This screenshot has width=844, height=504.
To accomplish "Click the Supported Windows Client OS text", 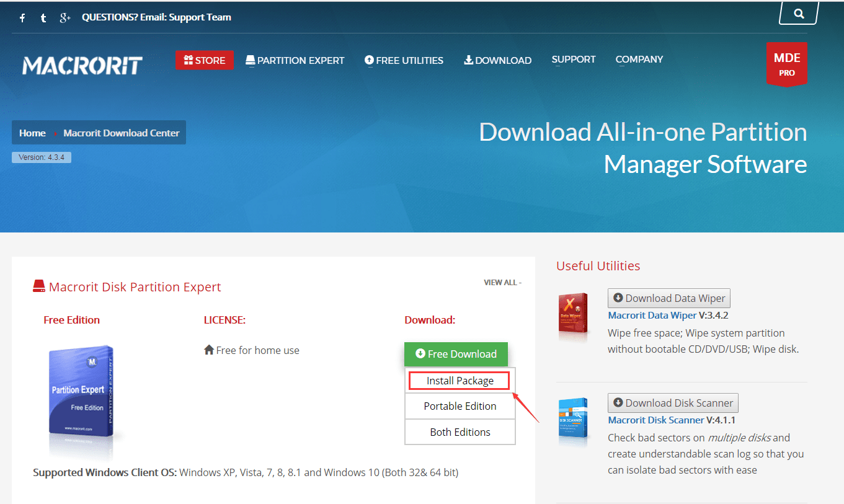I will pos(246,472).
